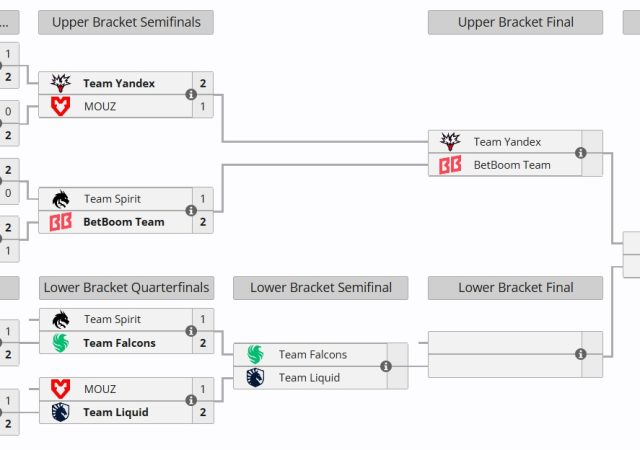Click Team Yandex name in Upper Bracket Final

pos(507,142)
